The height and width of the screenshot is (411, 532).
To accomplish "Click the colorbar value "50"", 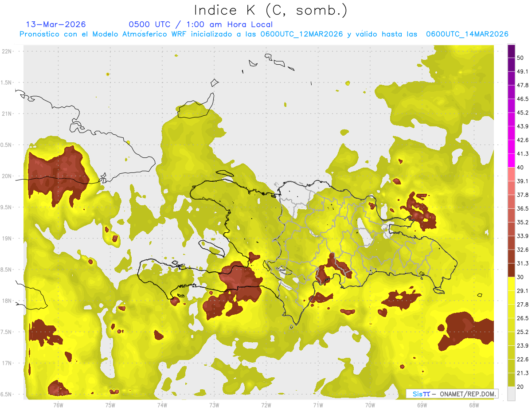I will pyautogui.click(x=520, y=58).
